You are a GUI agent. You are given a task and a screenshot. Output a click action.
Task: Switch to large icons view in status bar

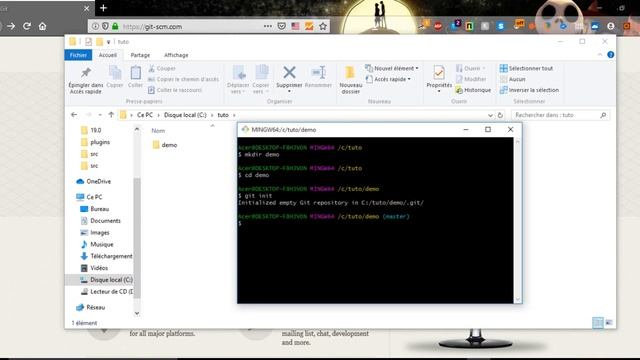pos(609,322)
